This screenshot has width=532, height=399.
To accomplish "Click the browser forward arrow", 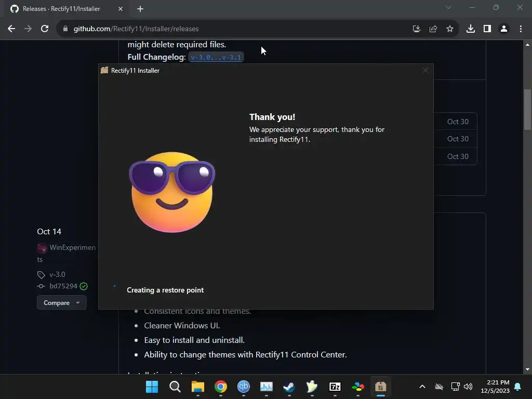I will 28,29.
